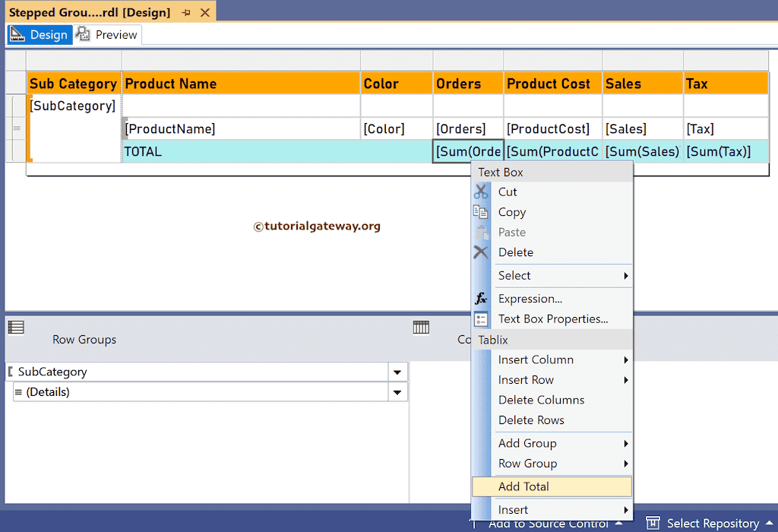
Task: Open (Details) row group dropdown arrow
Action: (397, 392)
